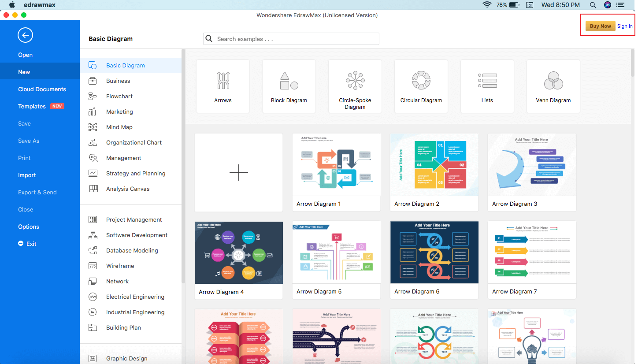Click the category list scrollbar
This screenshot has width=638, height=364.
(184, 166)
